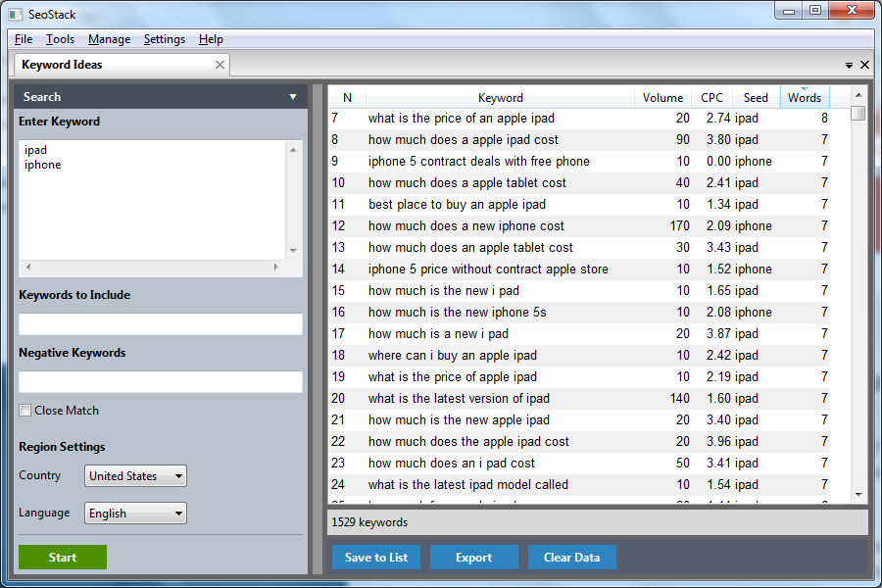Select row "how much does a new iphone cost"
This screenshot has height=588, width=882.
pos(579,225)
